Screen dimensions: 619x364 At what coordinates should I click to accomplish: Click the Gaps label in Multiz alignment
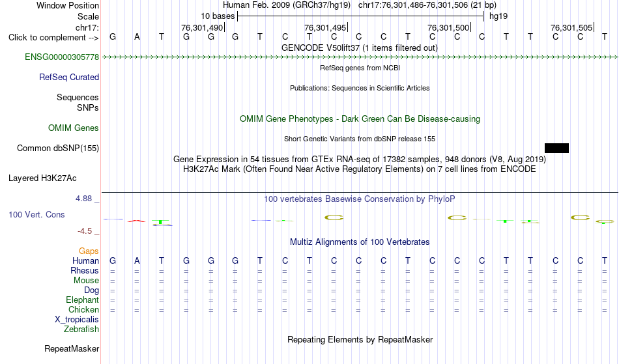(x=89, y=251)
